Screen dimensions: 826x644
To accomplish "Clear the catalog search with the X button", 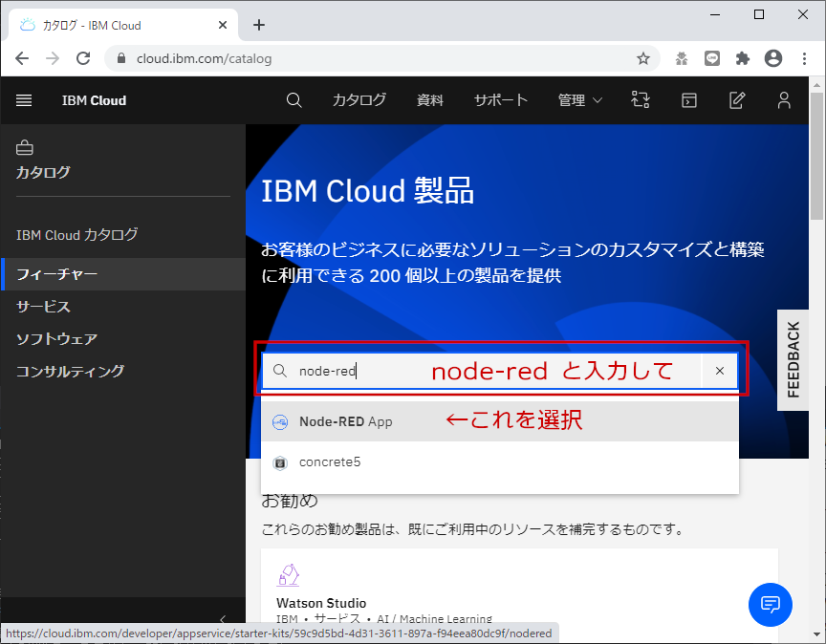I will pos(720,371).
